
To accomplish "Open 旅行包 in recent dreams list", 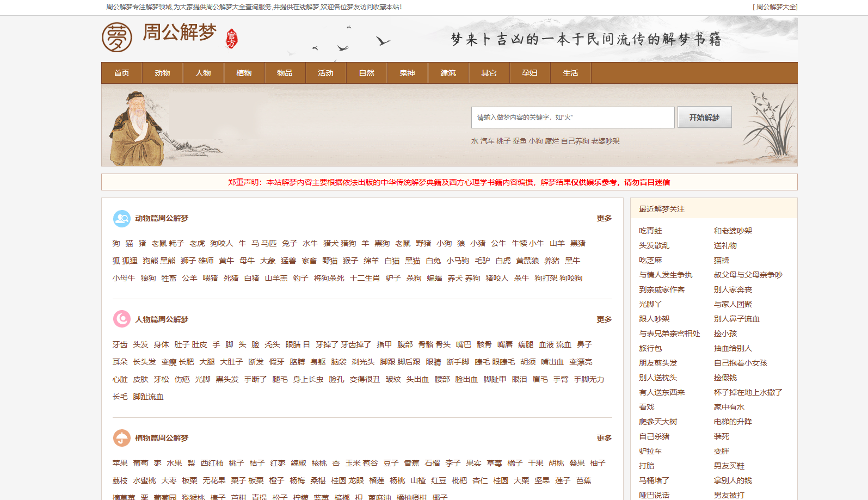I will [650, 348].
